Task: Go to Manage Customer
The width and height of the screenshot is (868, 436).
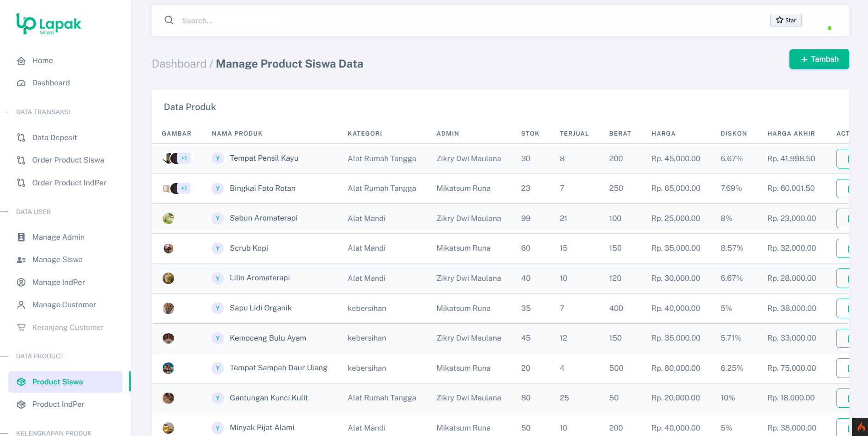Action: (x=64, y=305)
